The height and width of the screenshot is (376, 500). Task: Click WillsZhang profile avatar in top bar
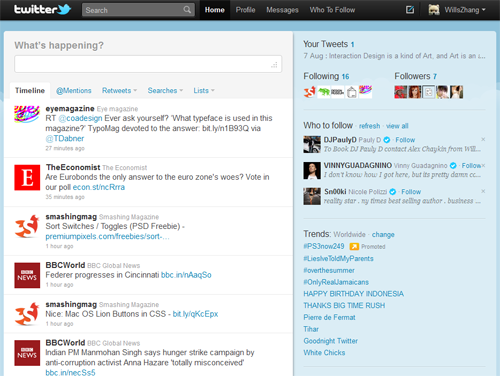point(434,10)
